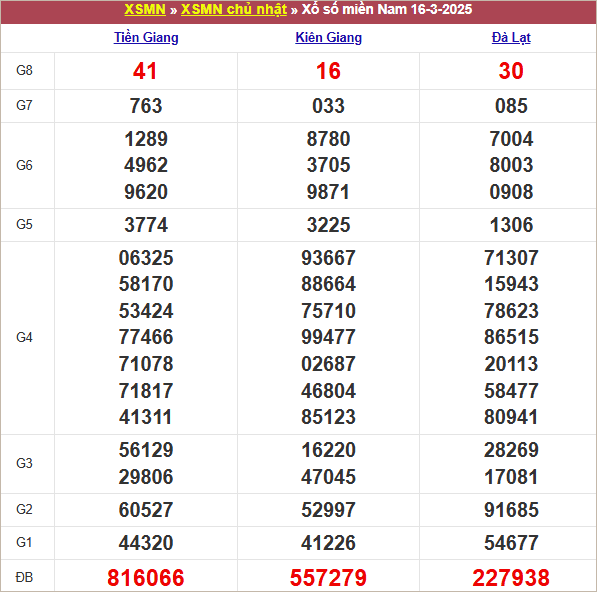Click G4 number 88664
Screen dimensions: 597x592
[x=328, y=284]
